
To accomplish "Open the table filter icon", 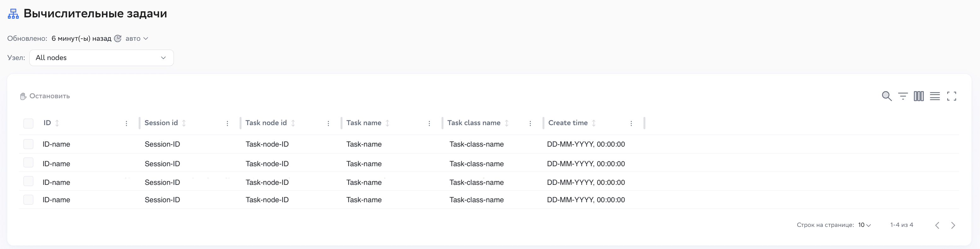I will [903, 96].
